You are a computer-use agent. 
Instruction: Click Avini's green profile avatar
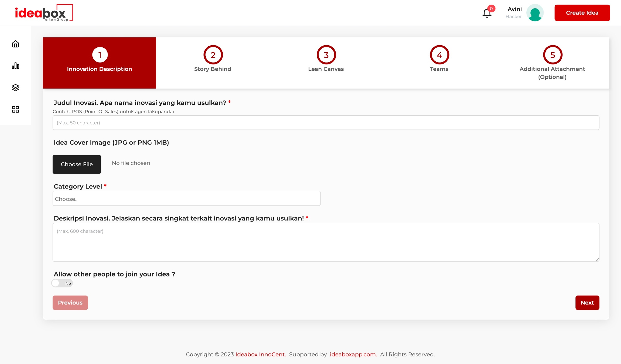pos(535,13)
